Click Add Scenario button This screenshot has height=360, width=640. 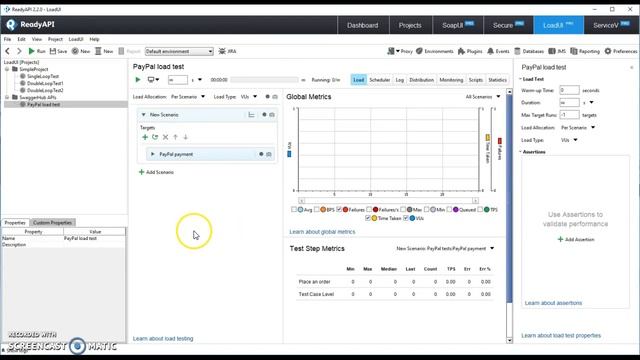coord(156,172)
